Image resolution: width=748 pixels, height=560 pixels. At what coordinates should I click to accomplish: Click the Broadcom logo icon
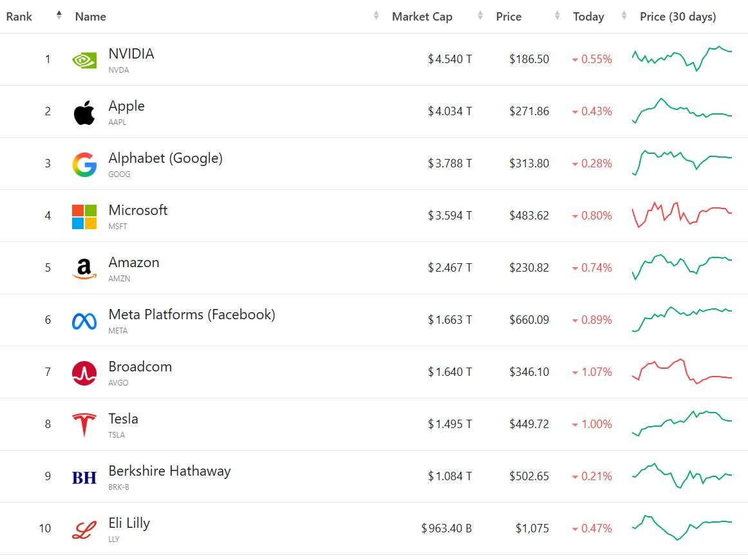point(84,373)
